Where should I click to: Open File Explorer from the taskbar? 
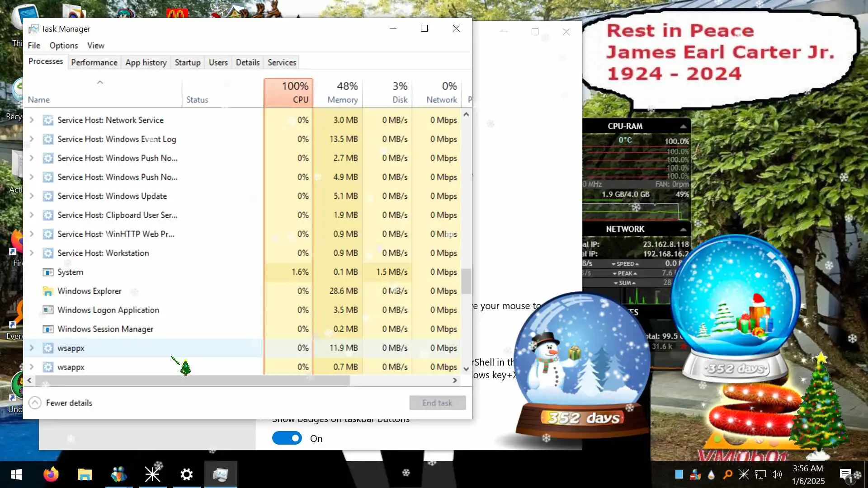(x=85, y=474)
